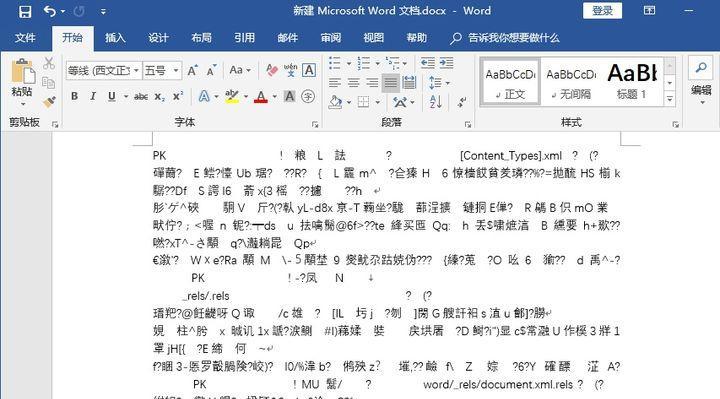The height and width of the screenshot is (399, 720).
Task: Switch to the 引用 tab
Action: click(244, 38)
